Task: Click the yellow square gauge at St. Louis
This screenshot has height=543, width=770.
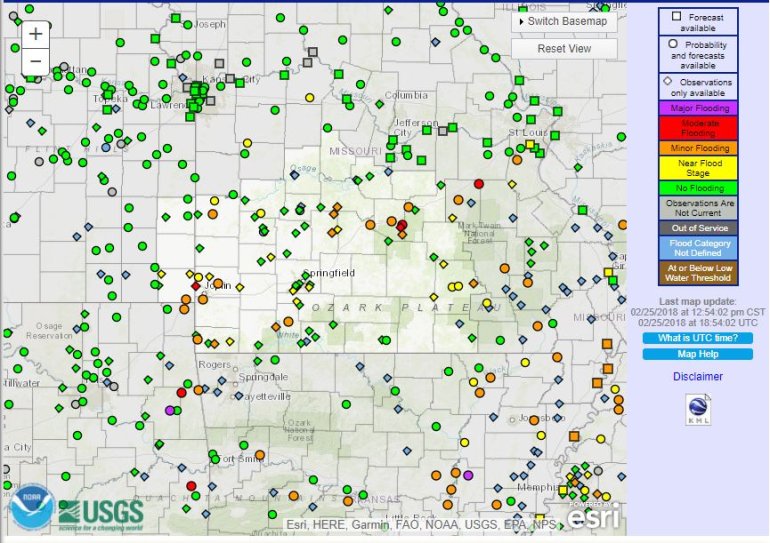Action: [x=530, y=144]
